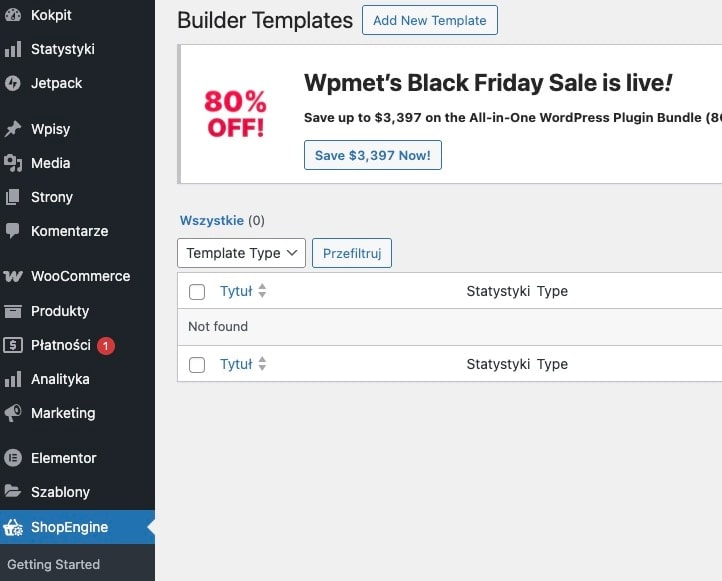Click the Produkty archive box icon
This screenshot has width=722, height=581.
point(13,311)
